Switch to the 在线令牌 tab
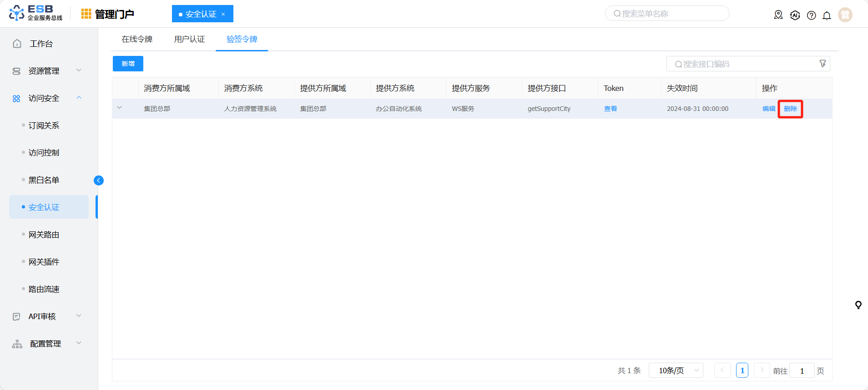The height and width of the screenshot is (390, 868). pyautogui.click(x=137, y=40)
